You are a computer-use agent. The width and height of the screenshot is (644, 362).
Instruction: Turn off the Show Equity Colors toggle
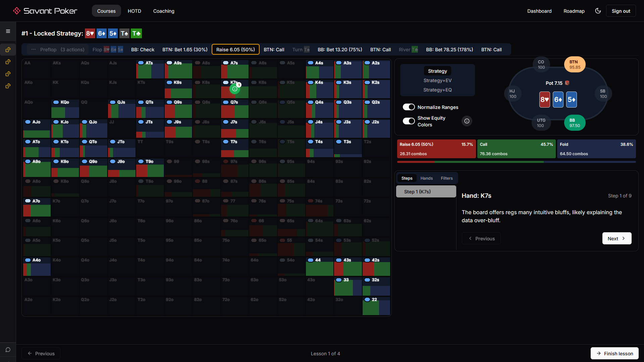coord(409,121)
